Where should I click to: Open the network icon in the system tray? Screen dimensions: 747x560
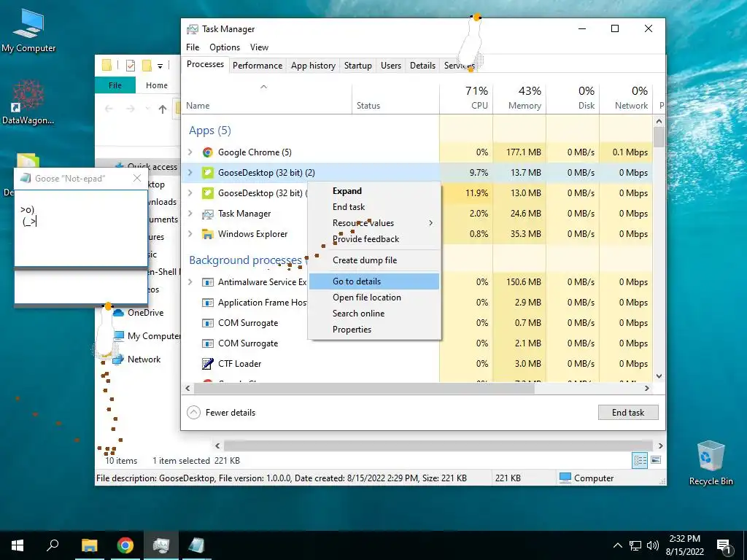(635, 545)
